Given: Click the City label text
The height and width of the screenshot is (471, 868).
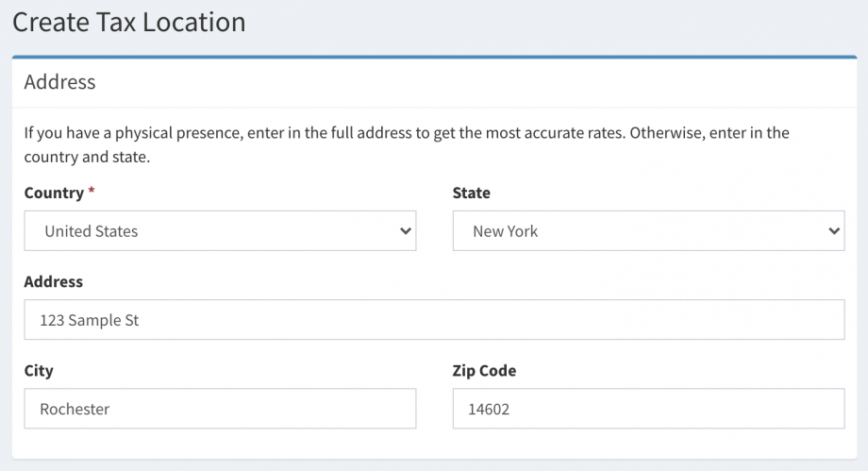Looking at the screenshot, I should click(x=39, y=371).
